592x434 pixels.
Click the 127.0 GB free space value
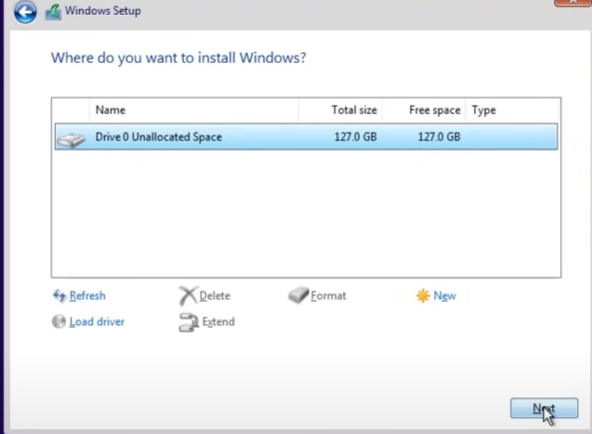click(439, 137)
